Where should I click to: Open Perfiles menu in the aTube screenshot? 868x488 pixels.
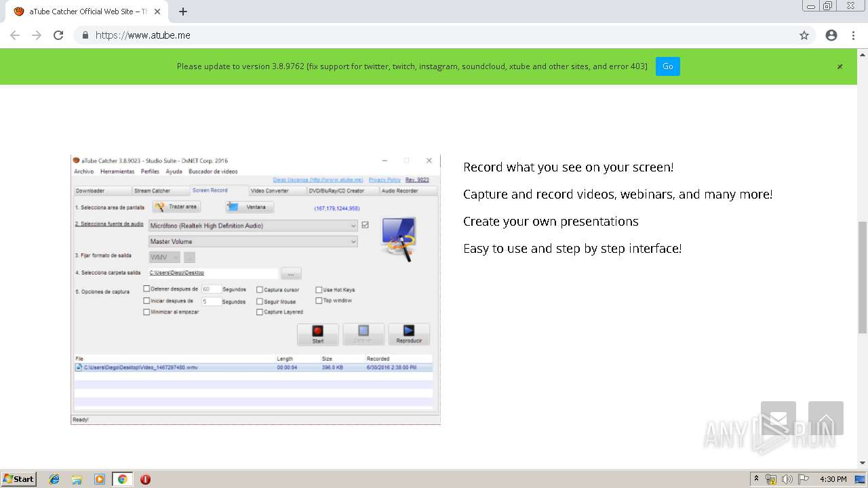150,171
